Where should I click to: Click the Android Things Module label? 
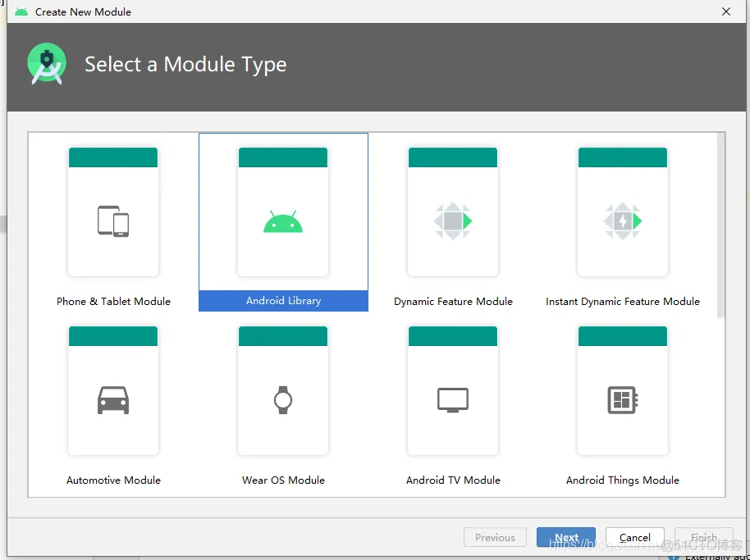click(623, 480)
